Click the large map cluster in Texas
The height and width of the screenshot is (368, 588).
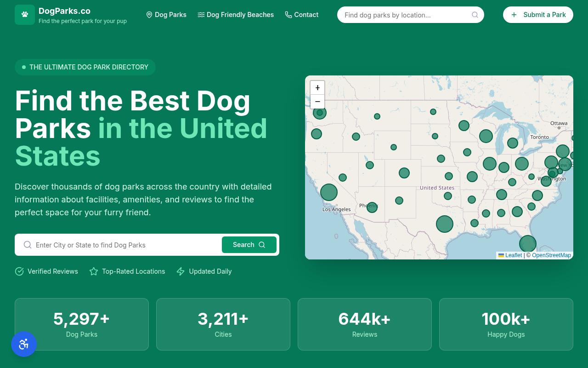pyautogui.click(x=445, y=224)
